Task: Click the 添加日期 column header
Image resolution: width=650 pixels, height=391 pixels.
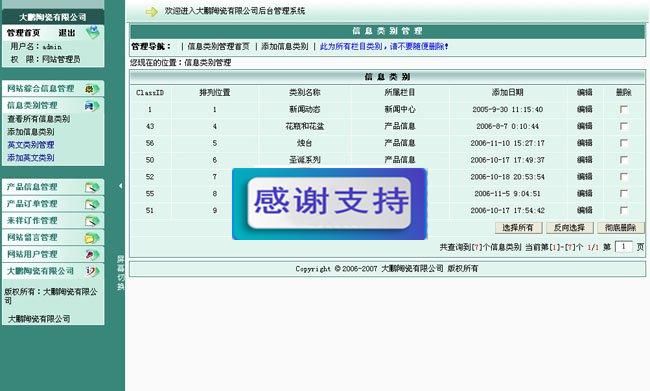Action: click(507, 92)
